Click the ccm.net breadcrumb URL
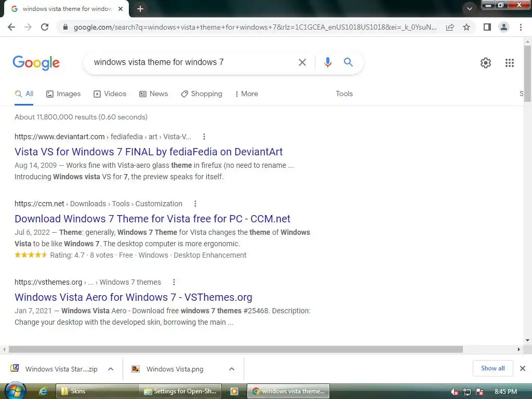The width and height of the screenshot is (532, 399). point(98,204)
